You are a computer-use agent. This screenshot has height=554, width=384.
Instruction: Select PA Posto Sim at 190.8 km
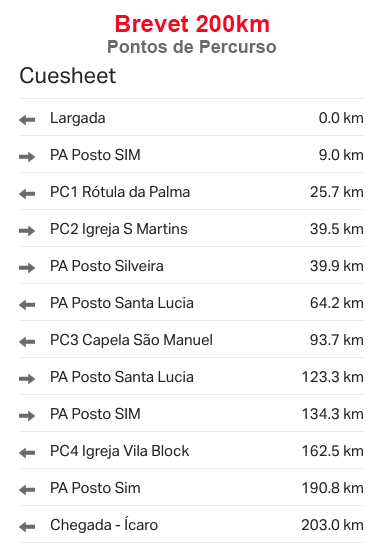[191, 488]
